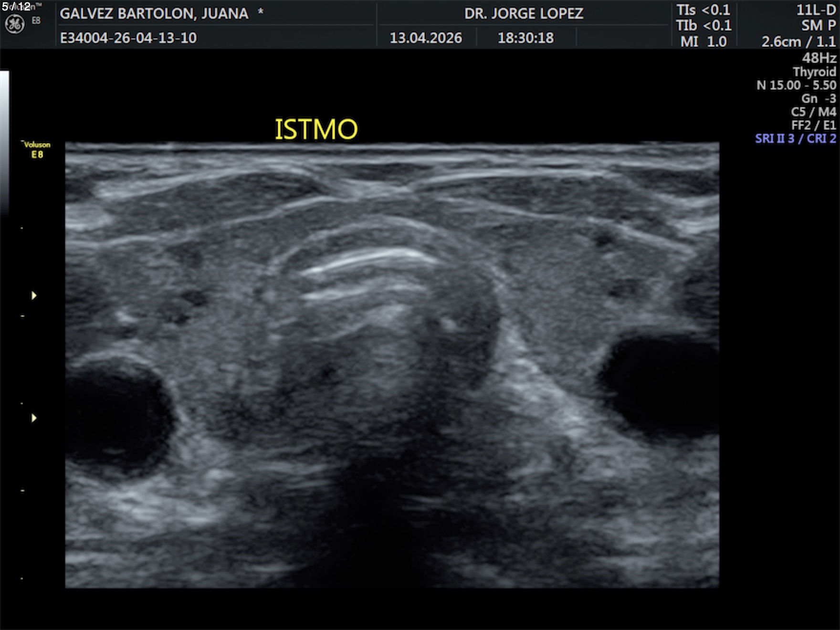Click the Gn -3 gain value

pyautogui.click(x=818, y=98)
